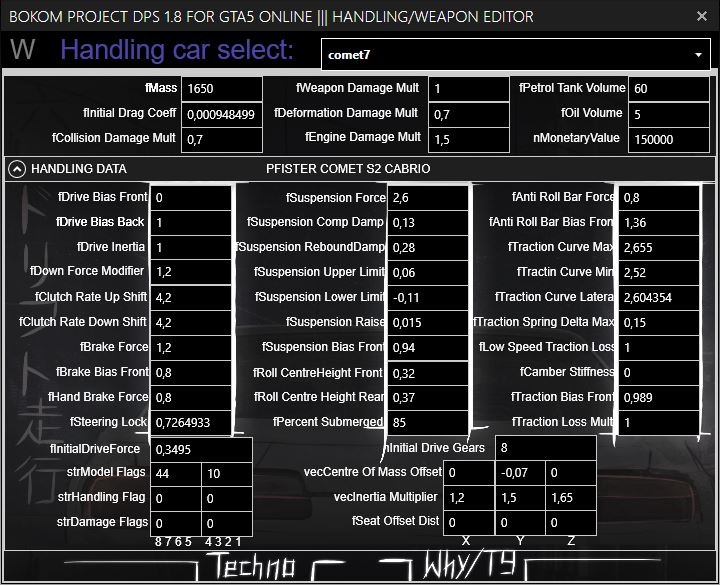The image size is (720, 585).
Task: Click the fSteering Lock value box
Action: pos(192,422)
